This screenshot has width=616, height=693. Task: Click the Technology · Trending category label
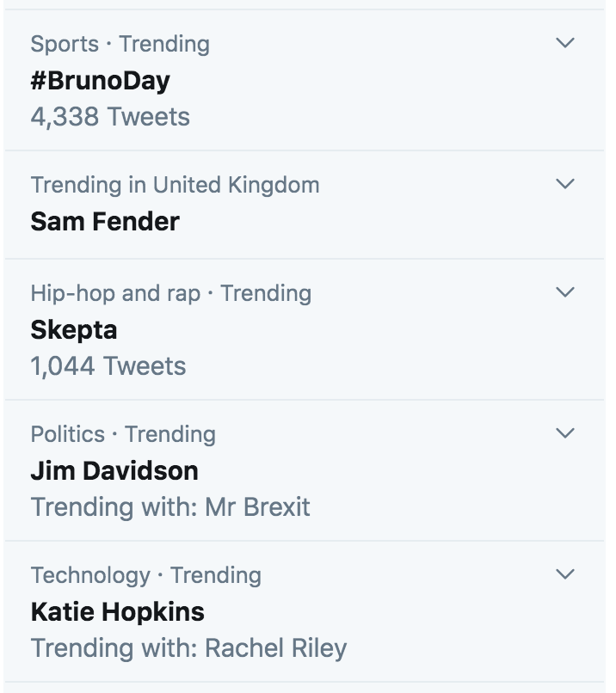coord(145,575)
